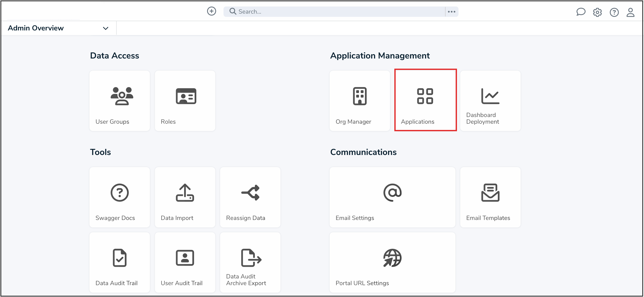This screenshot has height=297, width=644.
Task: View the User Audit Trail
Action: [x=185, y=262]
